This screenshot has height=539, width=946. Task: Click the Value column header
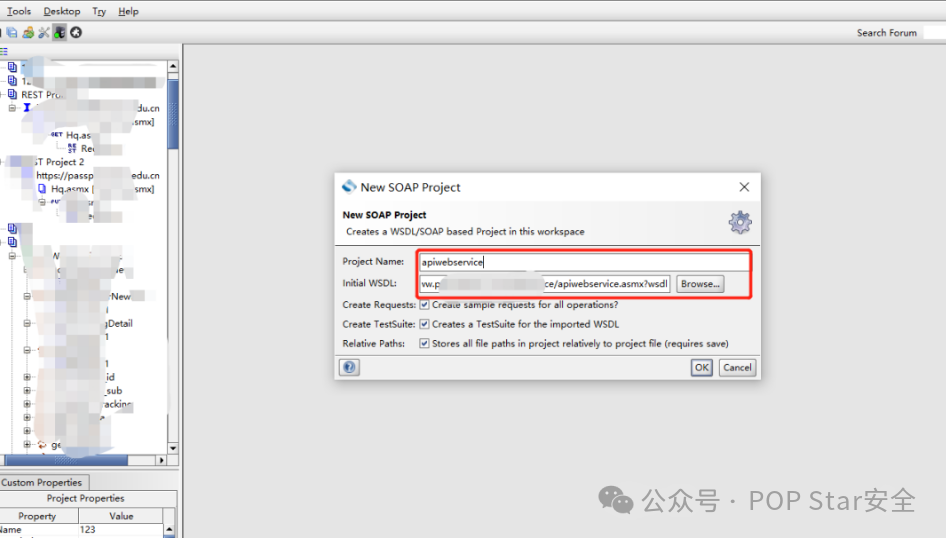121,516
